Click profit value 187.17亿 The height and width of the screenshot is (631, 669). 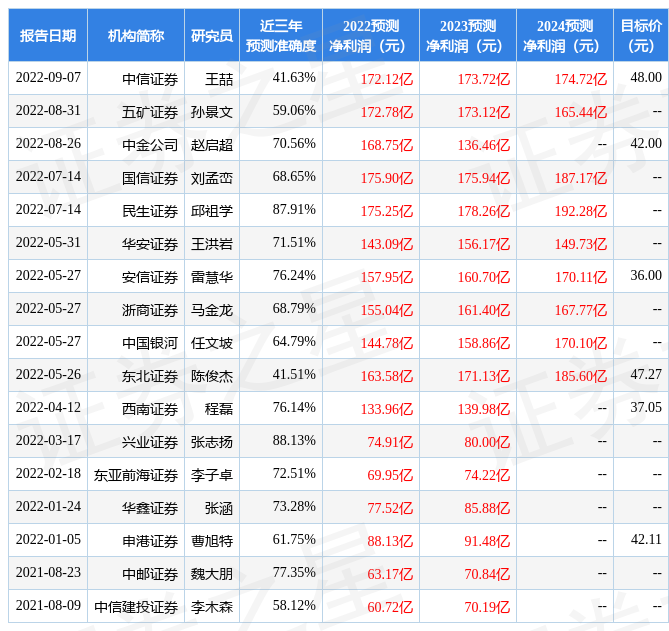(x=581, y=178)
